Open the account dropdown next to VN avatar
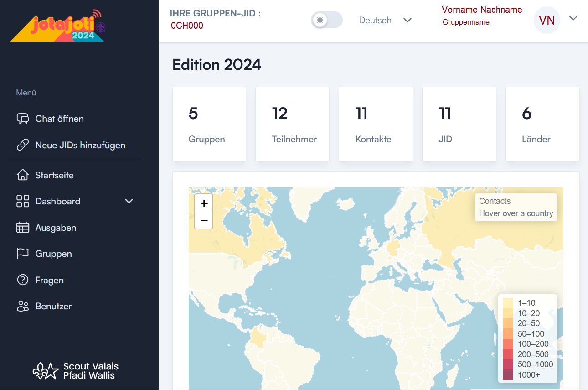588x390 pixels. 573,20
